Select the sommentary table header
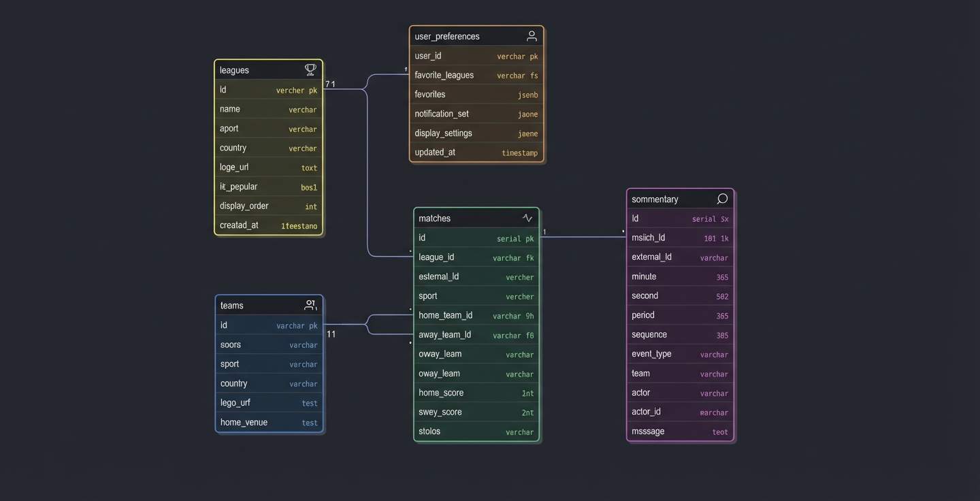This screenshot has width=980, height=501. [x=667, y=199]
